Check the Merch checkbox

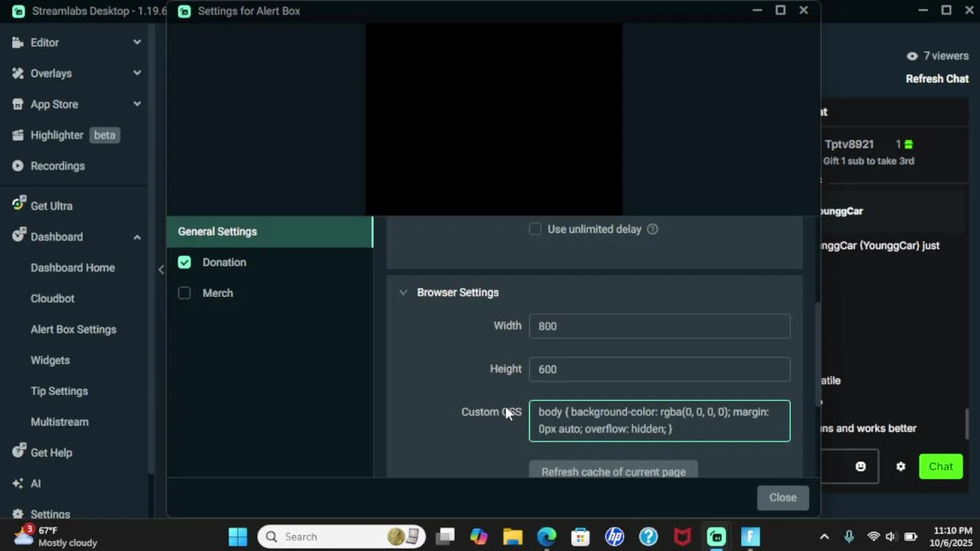click(x=185, y=293)
